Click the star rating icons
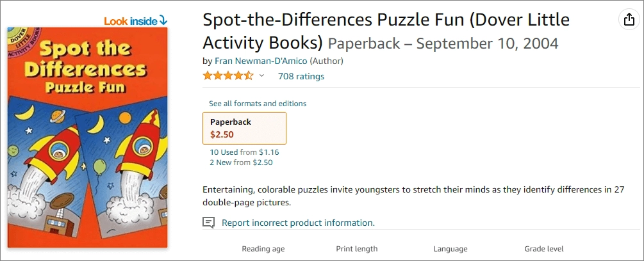Screen dimensions: 644x261 [x=228, y=76]
